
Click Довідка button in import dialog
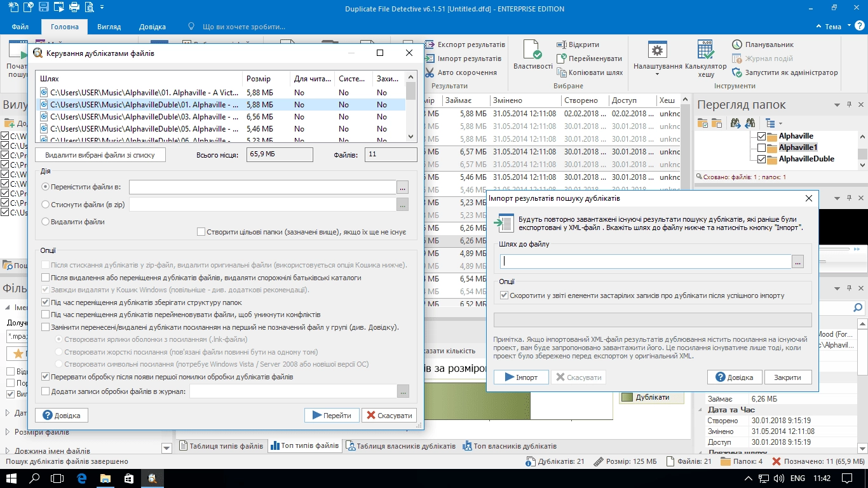[x=735, y=377]
